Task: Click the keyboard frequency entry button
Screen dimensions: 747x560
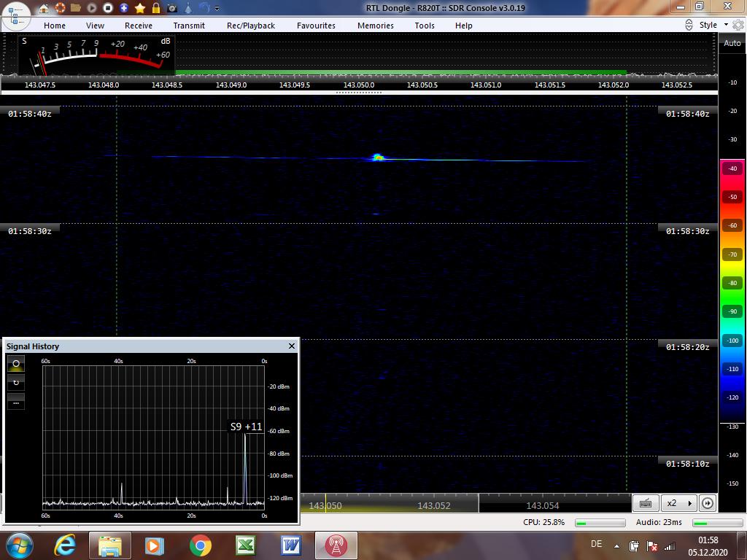Action: pos(646,503)
